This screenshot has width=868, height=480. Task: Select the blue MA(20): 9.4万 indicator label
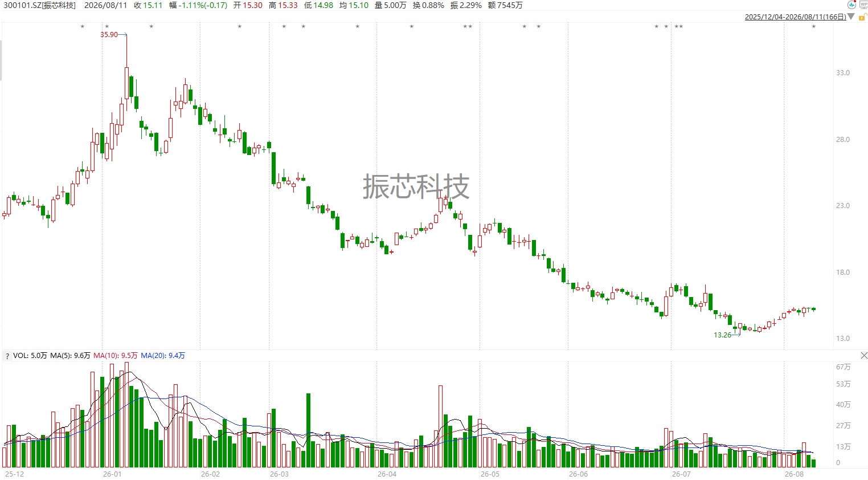(x=163, y=356)
